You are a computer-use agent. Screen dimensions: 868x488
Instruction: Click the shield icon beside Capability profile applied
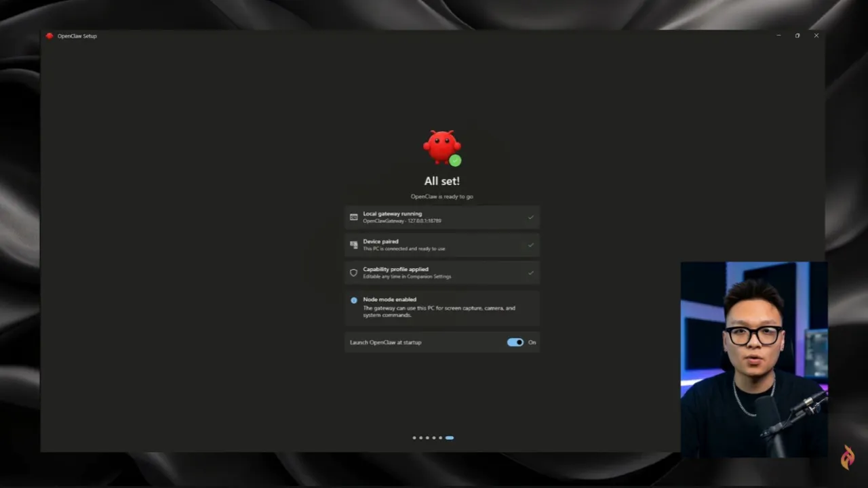353,272
